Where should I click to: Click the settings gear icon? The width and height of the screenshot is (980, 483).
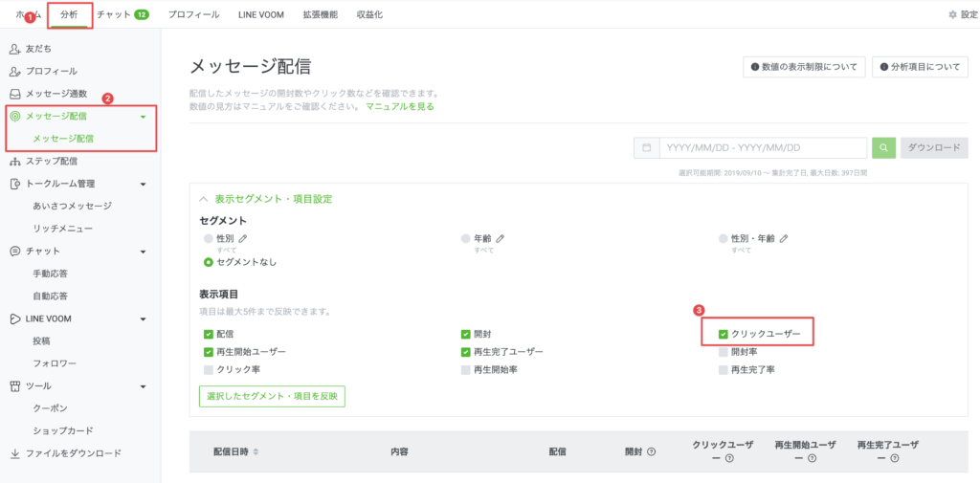click(951, 14)
